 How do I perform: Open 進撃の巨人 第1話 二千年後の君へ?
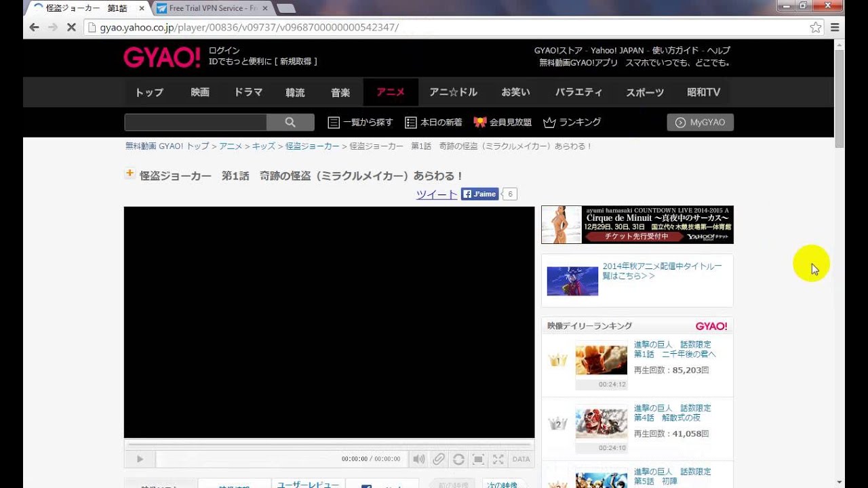tap(675, 349)
